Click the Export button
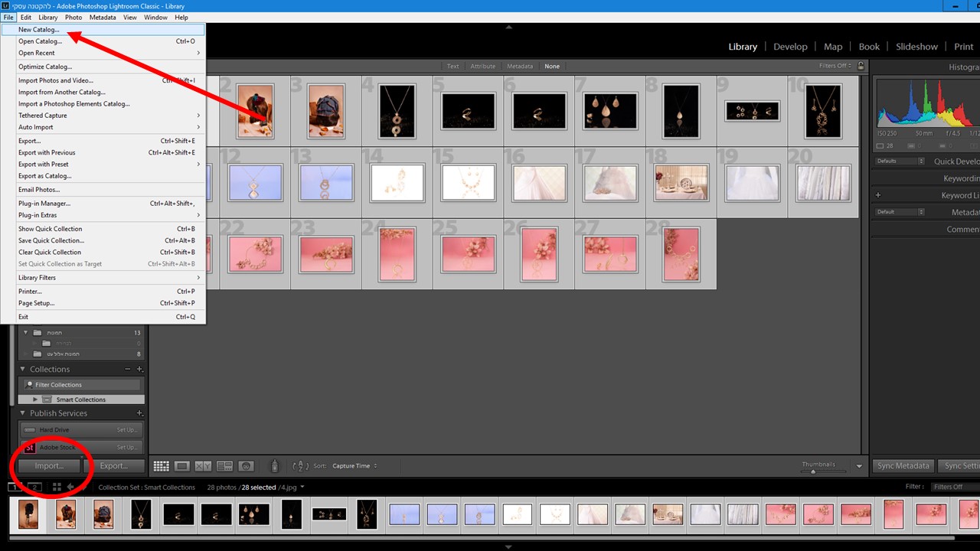This screenshot has height=551, width=980. click(113, 466)
